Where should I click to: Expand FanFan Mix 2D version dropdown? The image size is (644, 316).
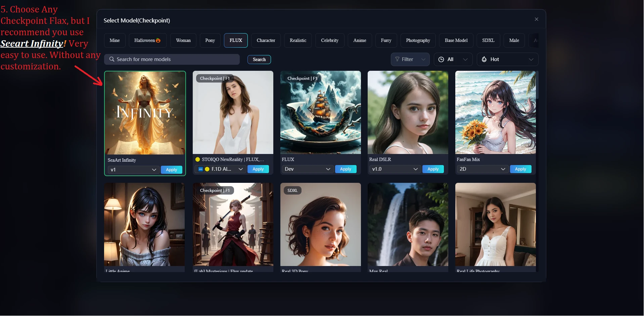coord(482,169)
